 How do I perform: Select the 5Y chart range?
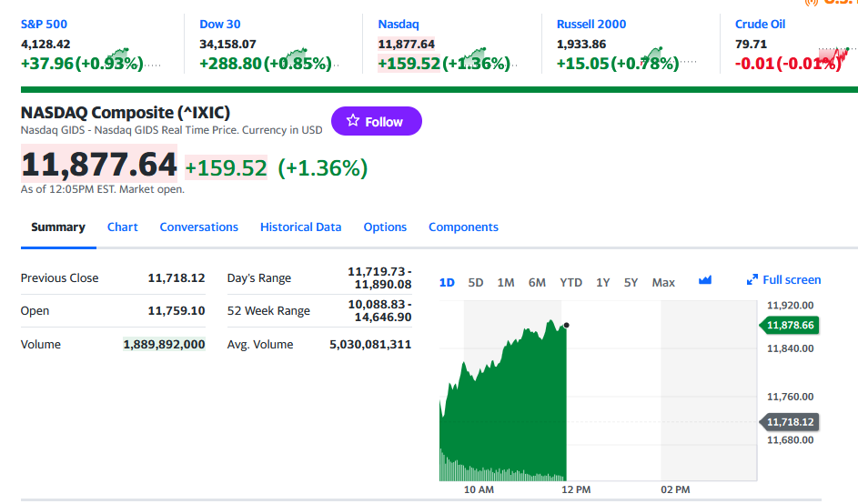631,282
